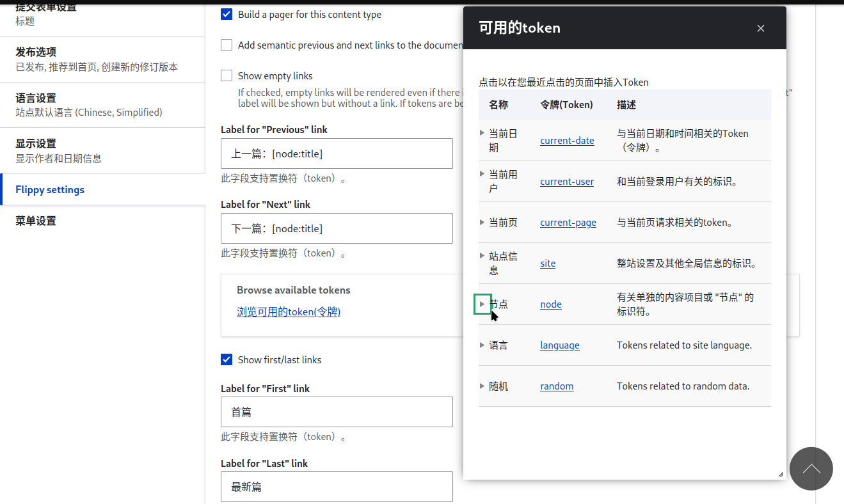
Task: Expand the 当前日期 token row
Action: pyautogui.click(x=482, y=133)
